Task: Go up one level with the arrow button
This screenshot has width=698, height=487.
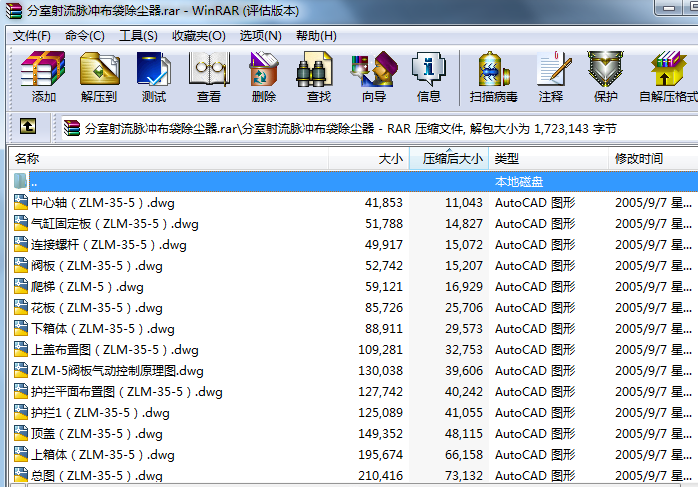Action: pyautogui.click(x=28, y=126)
